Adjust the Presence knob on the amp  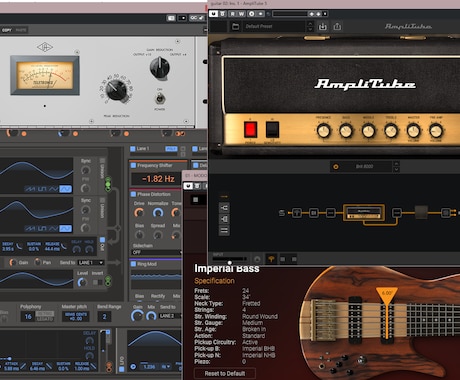coord(323,131)
